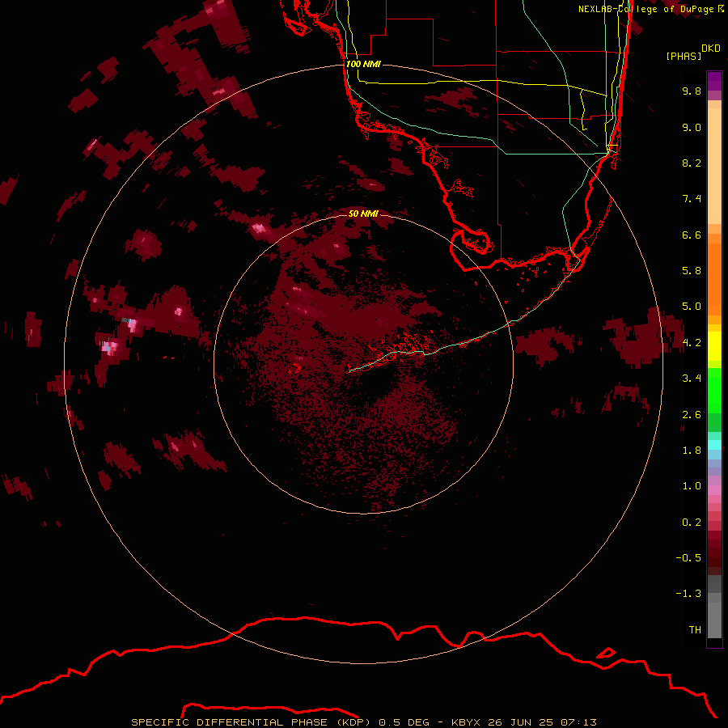Select the 100 NMI range ring label

pos(363,64)
